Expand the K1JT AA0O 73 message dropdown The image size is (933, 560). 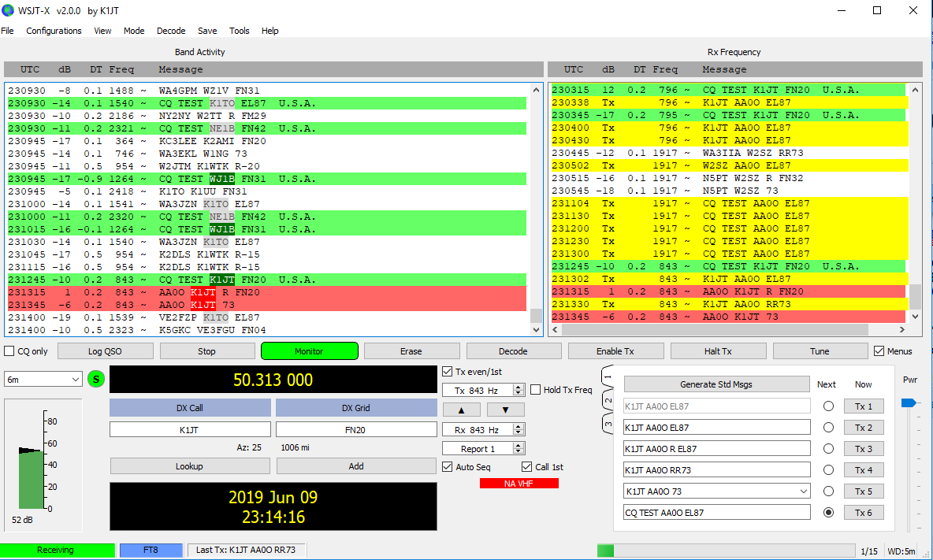(803, 491)
